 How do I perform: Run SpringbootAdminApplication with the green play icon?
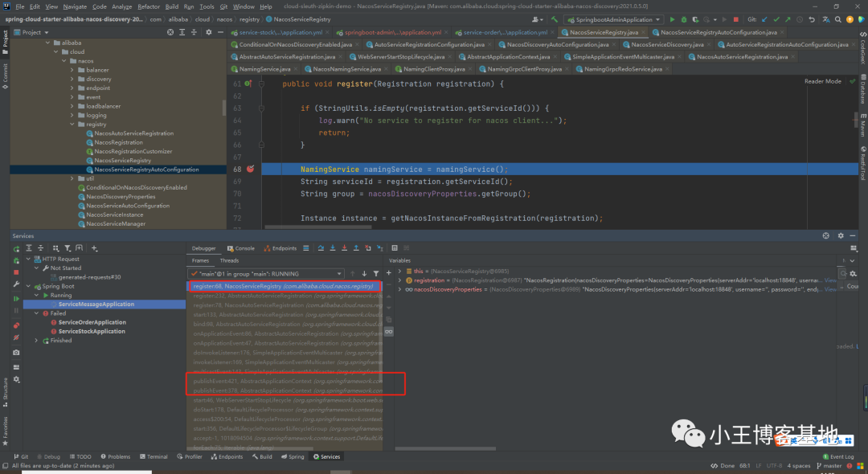[x=672, y=19]
